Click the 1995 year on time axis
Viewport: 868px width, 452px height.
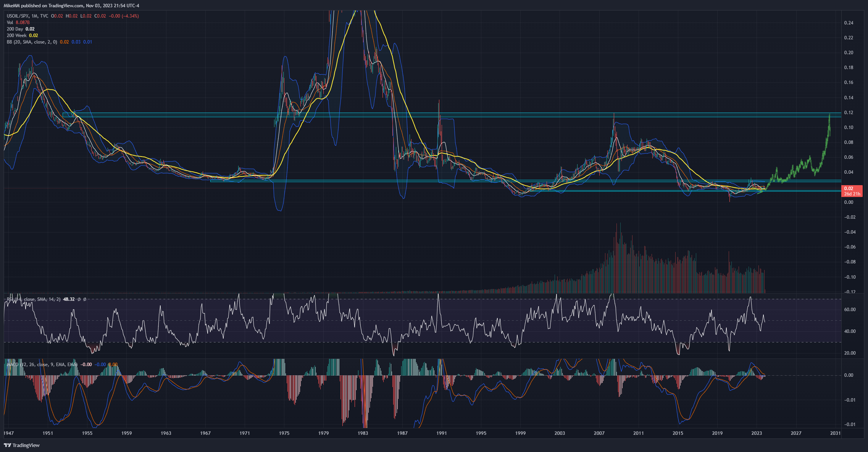coord(481,433)
